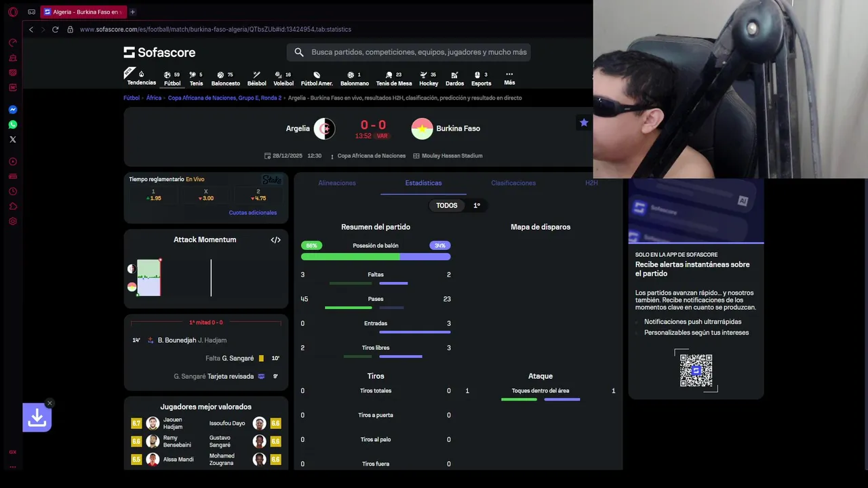Favorite this match with the star icon
Viewport: 868px width, 488px height.
click(584, 123)
